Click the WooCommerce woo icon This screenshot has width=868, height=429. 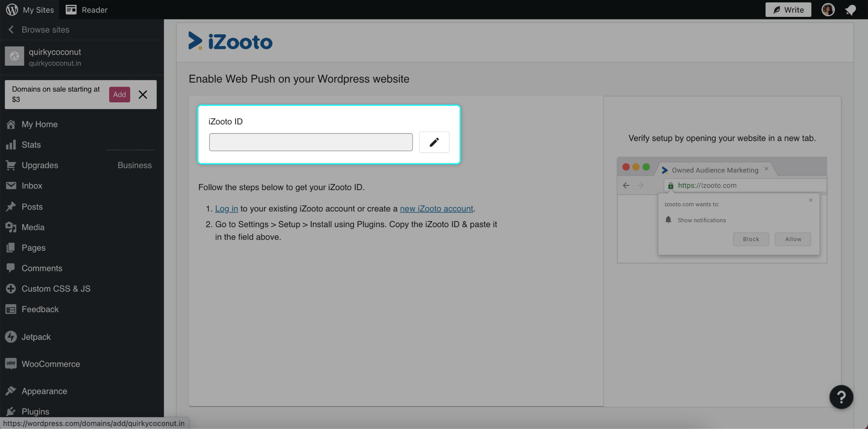(11, 364)
